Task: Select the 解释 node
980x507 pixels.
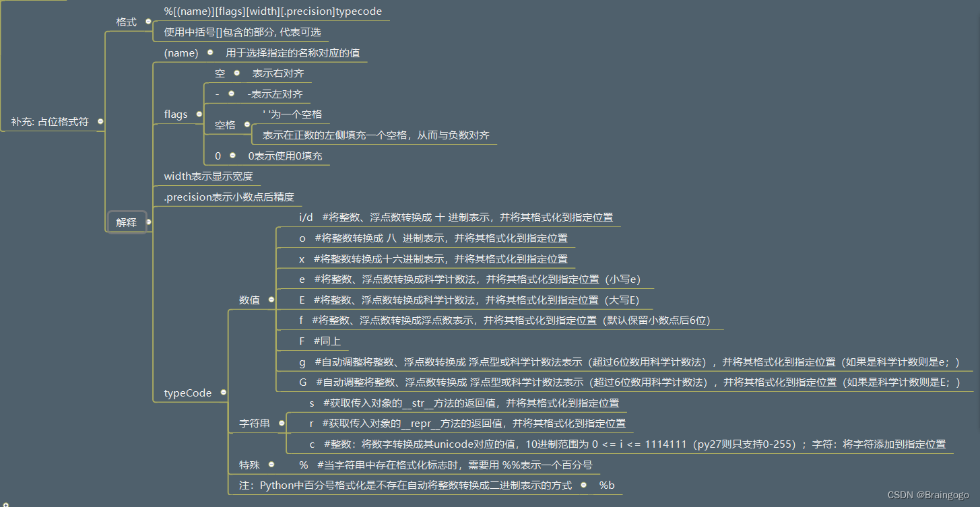Action: point(127,222)
